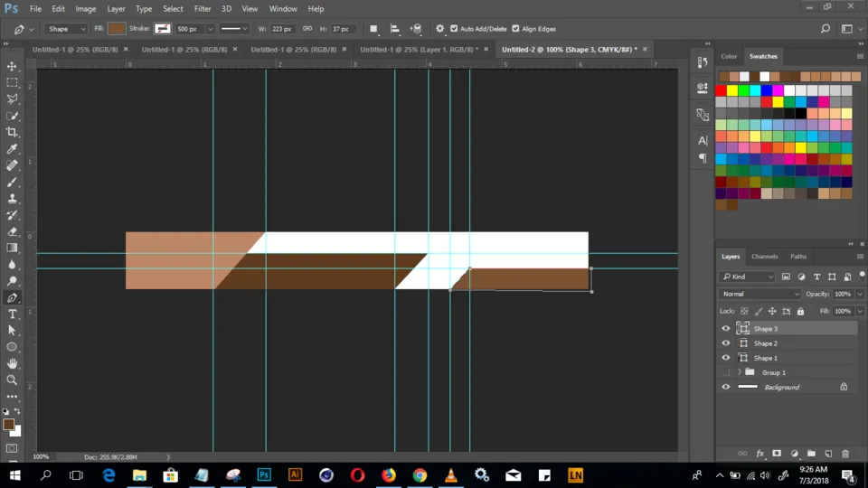Toggle lock all for layer
Image resolution: width=868 pixels, height=488 pixels.
pyautogui.click(x=800, y=312)
